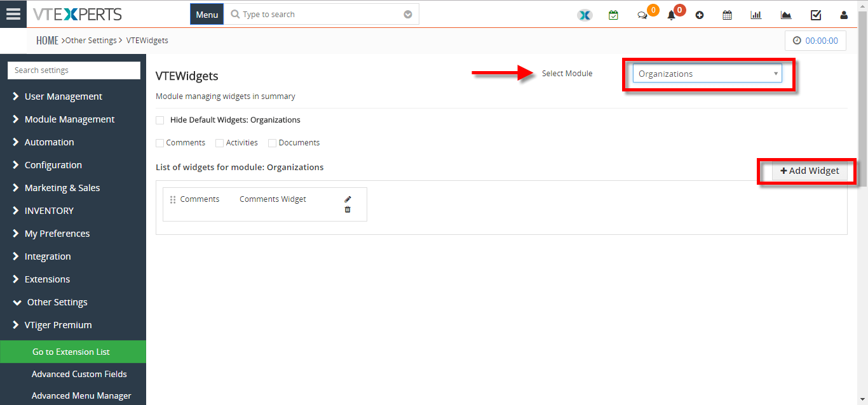Viewport: 868px width, 405px height.
Task: Open the chat messages icon with badge
Action: pos(643,15)
